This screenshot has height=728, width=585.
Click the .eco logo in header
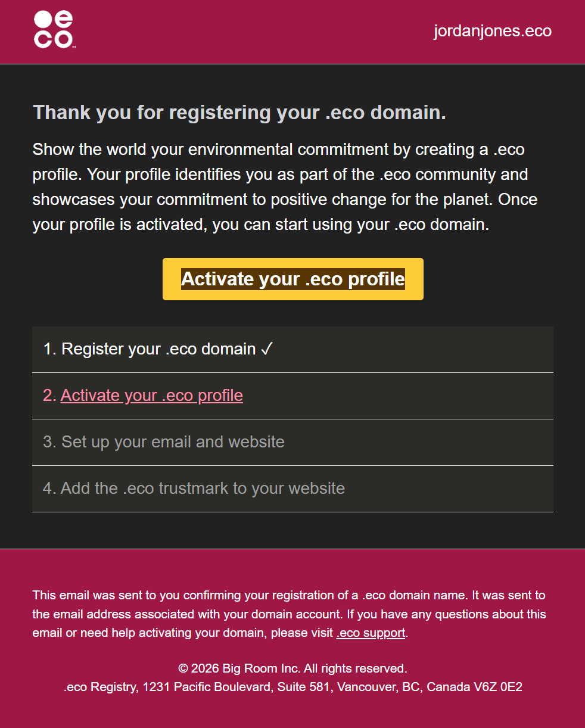click(x=53, y=29)
